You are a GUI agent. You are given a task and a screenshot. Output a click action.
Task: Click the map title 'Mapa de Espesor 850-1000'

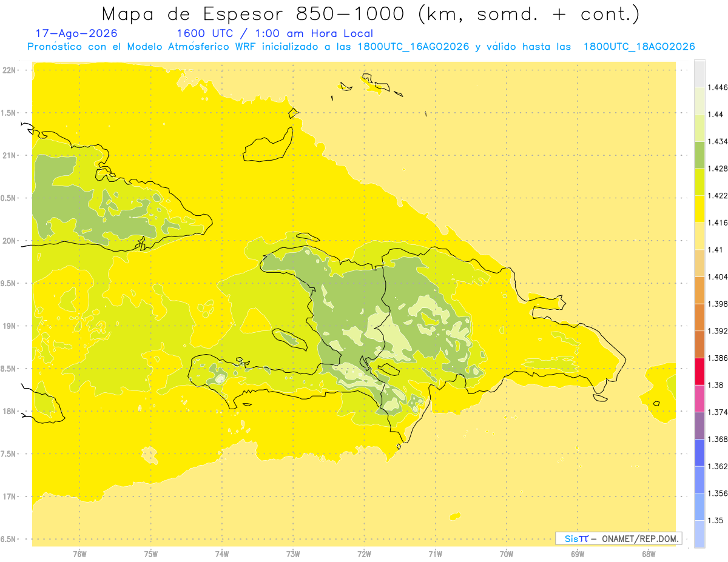click(257, 13)
